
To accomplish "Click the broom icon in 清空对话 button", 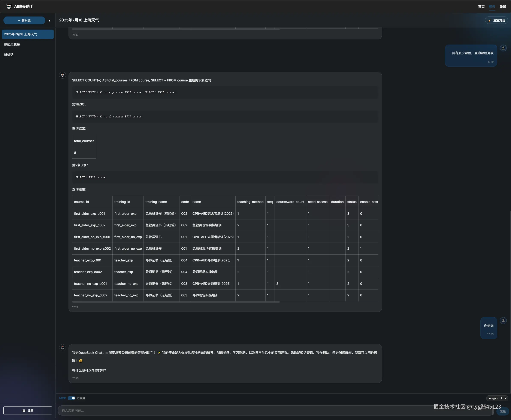I will 490,21.
